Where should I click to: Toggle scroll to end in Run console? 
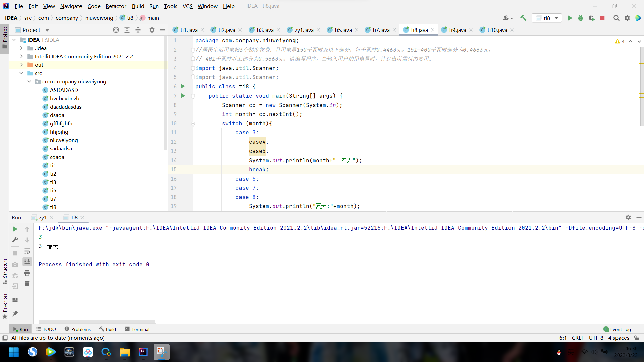(27, 261)
